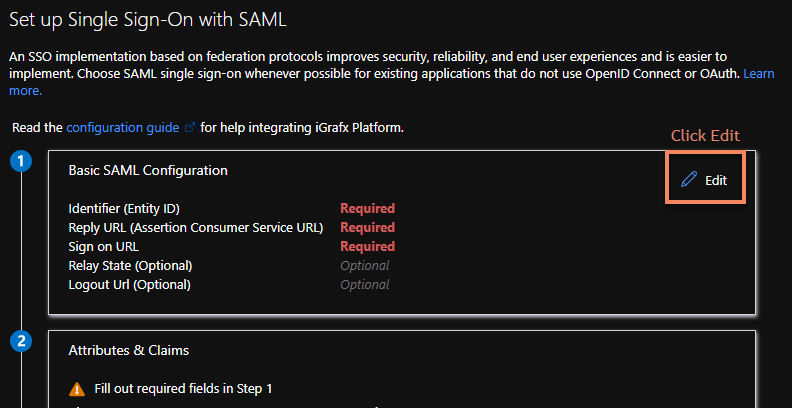Select the Attributes & Claims section heading
This screenshot has height=408, width=792.
pos(129,350)
